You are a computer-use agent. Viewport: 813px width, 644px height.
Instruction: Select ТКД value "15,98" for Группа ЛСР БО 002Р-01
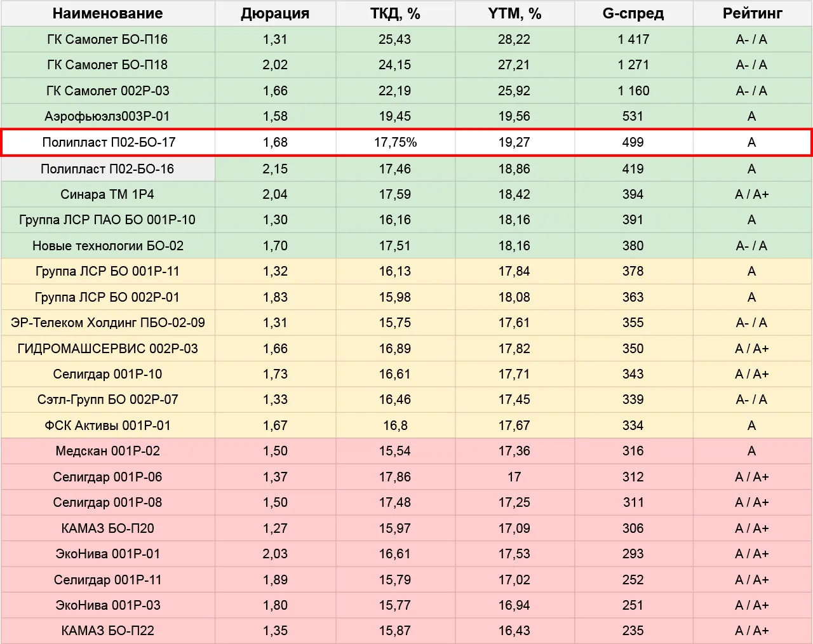[395, 297]
